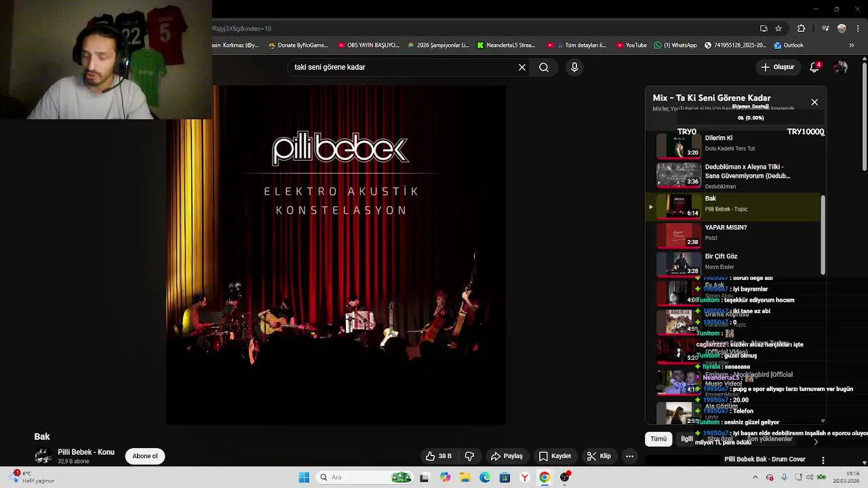Open Copilot from the taskbar
Image resolution: width=868 pixels, height=488 pixels.
[x=445, y=477]
